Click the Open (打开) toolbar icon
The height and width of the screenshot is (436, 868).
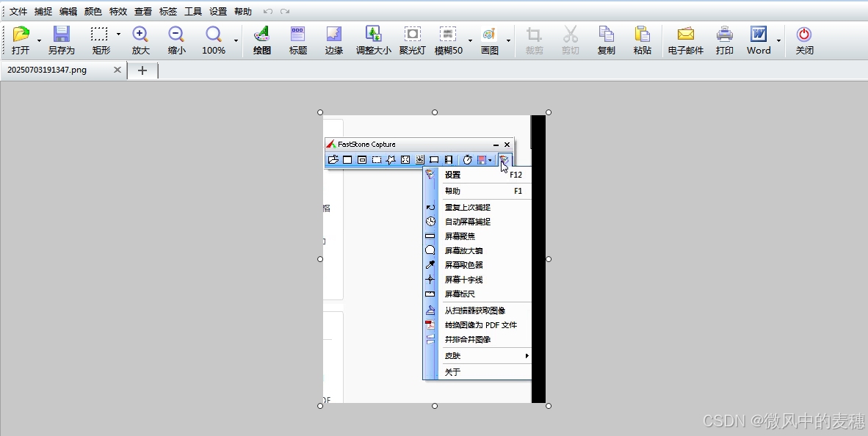[21, 40]
